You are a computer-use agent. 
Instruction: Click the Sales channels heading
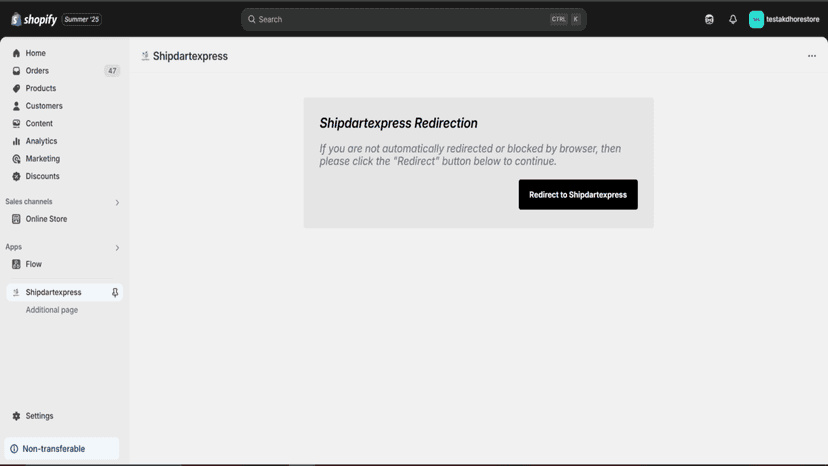pos(29,202)
